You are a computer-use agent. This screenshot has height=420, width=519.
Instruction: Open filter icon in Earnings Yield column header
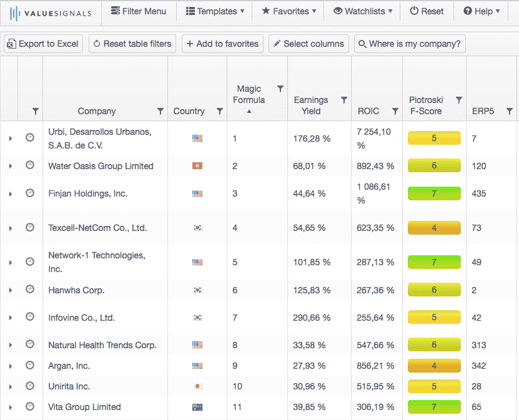pos(344,100)
